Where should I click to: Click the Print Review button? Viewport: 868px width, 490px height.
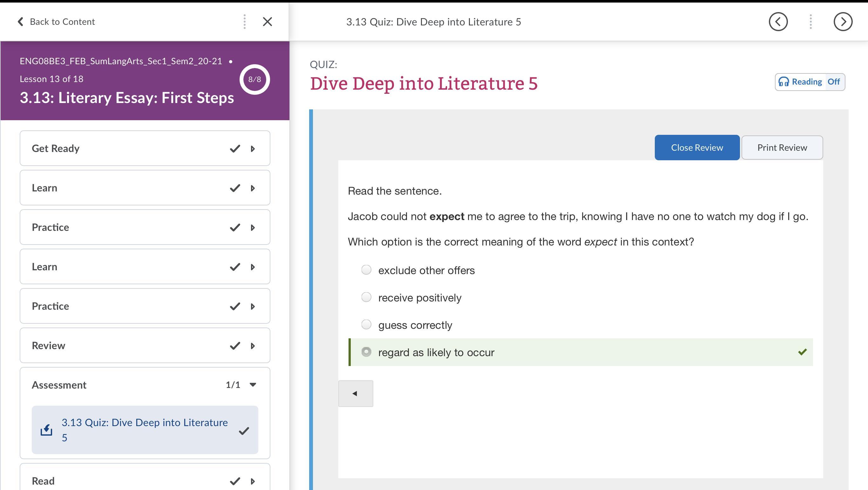pos(782,148)
